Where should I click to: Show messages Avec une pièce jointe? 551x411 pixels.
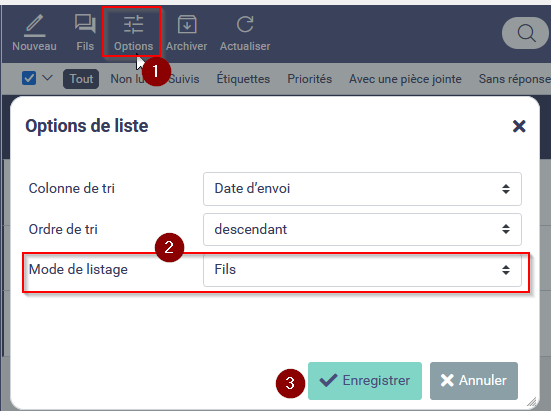(x=405, y=79)
